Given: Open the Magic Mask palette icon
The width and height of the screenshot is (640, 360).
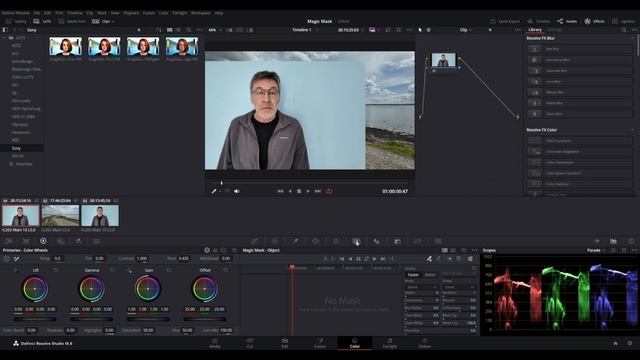Looking at the screenshot, I should pyautogui.click(x=356, y=241).
